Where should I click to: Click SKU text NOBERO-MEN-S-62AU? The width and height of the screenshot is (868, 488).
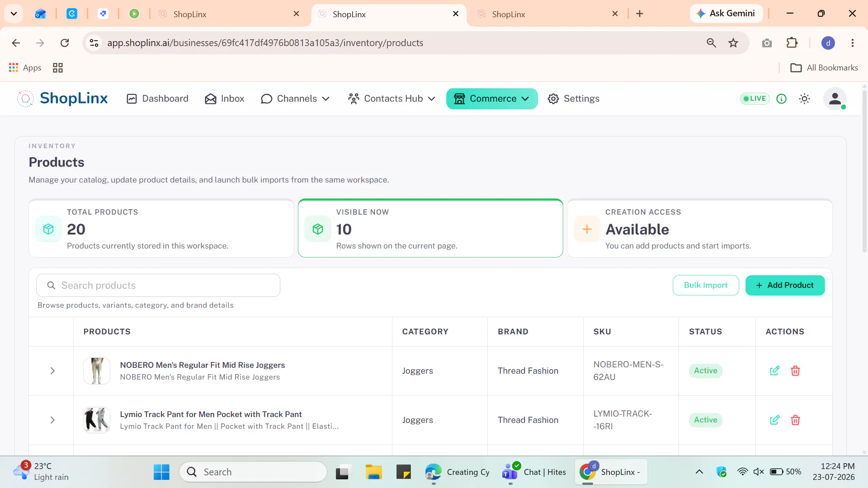pos(628,371)
